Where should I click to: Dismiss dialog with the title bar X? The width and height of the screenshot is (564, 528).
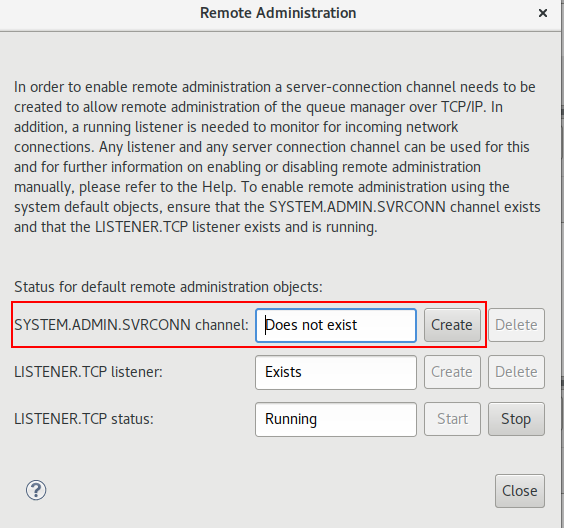pos(543,13)
